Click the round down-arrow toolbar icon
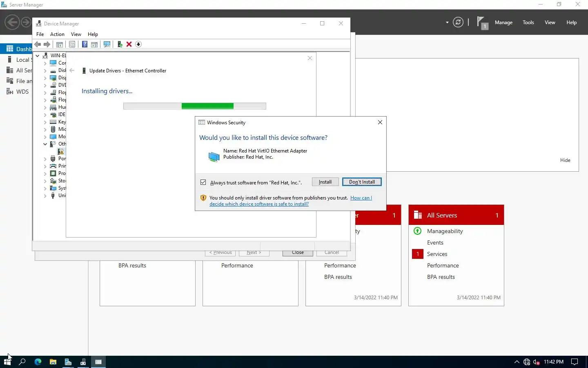 (138, 44)
